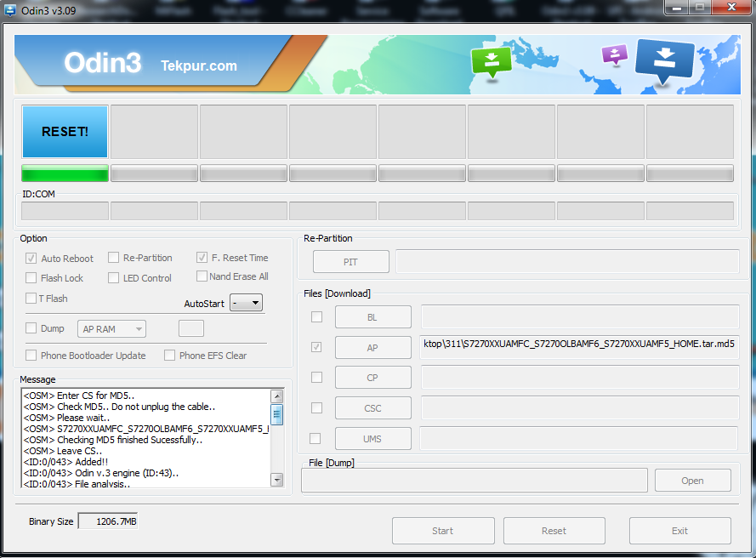Check the CP file checkbox
Image resolution: width=756 pixels, height=558 pixels.
(316, 377)
